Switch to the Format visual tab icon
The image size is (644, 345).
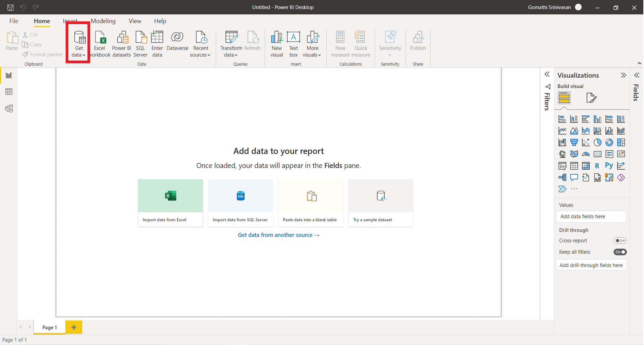coord(591,98)
